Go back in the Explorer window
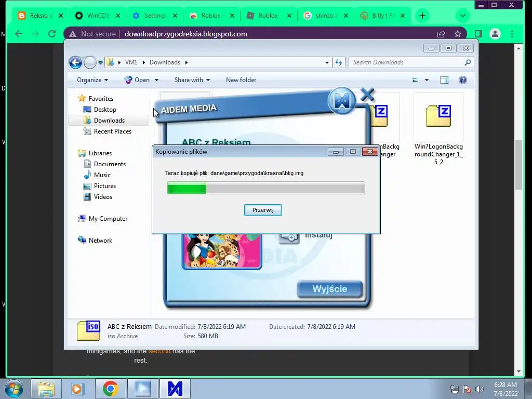The width and height of the screenshot is (532, 399). coord(75,62)
